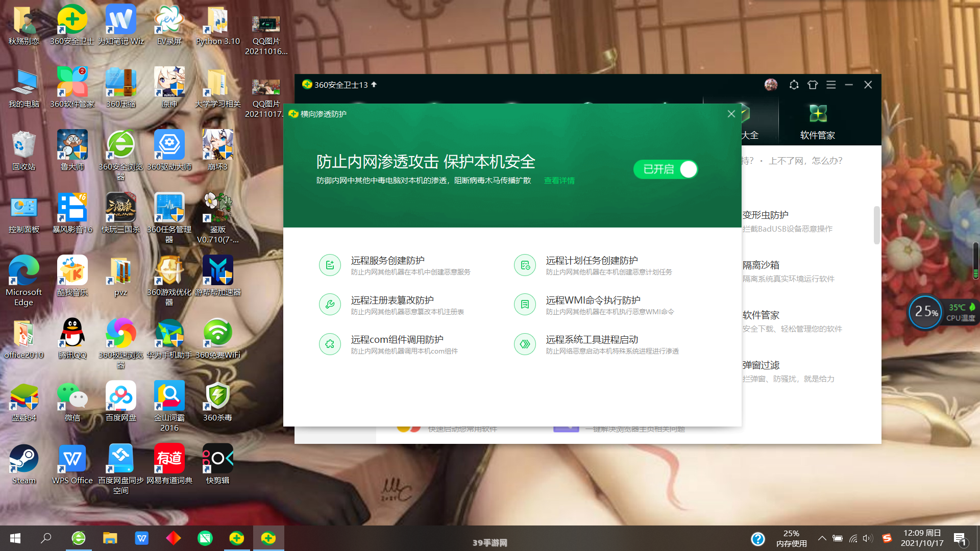This screenshot has height=551, width=980.
Task: Open the 360驱动大师 desktop icon
Action: pyautogui.click(x=169, y=151)
